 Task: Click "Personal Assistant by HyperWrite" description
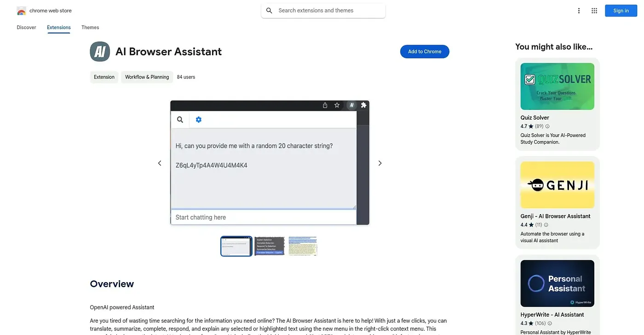tap(555, 332)
